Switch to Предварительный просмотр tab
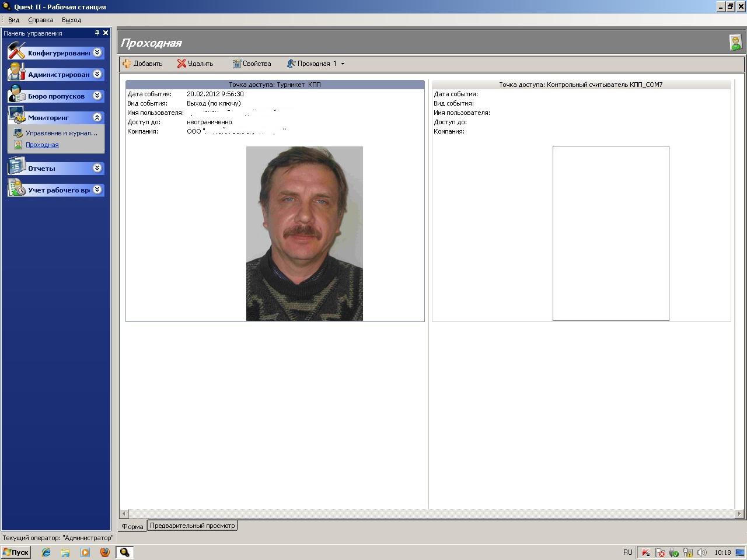Image resolution: width=747 pixels, height=560 pixels. pos(192,526)
